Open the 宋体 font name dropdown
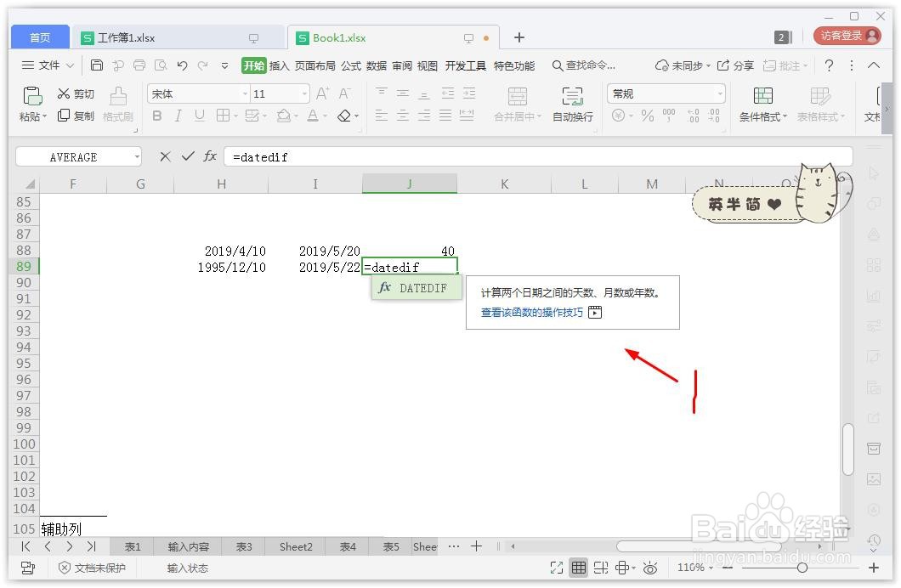Viewport: 901px width, 588px height. coord(244,93)
